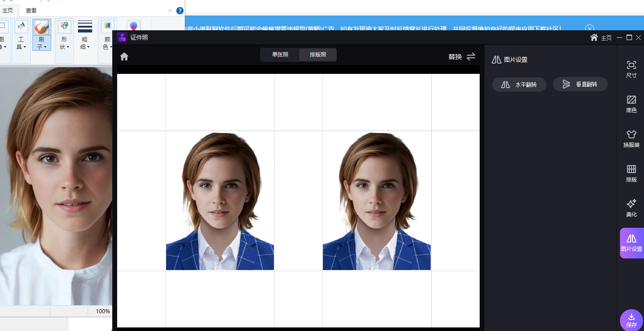This screenshot has width=644, height=331.
Task: Select the 主页 tab in Paint ribbon
Action: click(x=8, y=11)
